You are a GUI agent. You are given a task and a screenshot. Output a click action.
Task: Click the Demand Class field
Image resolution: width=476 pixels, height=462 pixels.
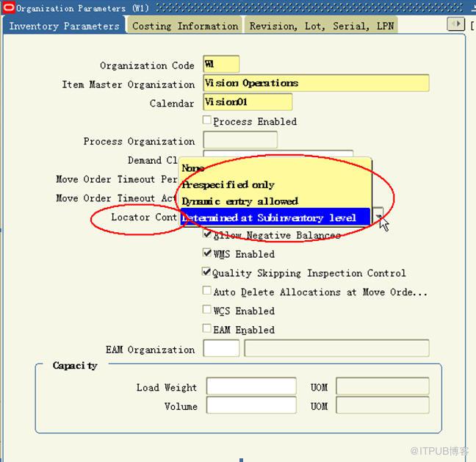point(278,154)
